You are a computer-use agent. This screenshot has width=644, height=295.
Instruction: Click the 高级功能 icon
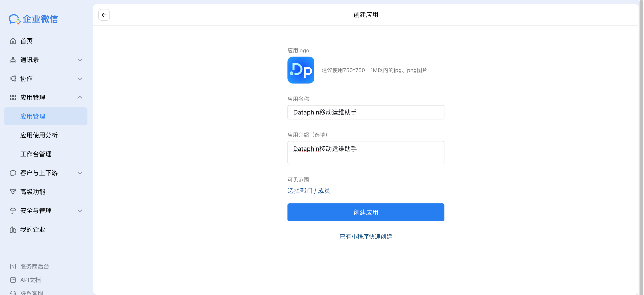click(x=13, y=192)
